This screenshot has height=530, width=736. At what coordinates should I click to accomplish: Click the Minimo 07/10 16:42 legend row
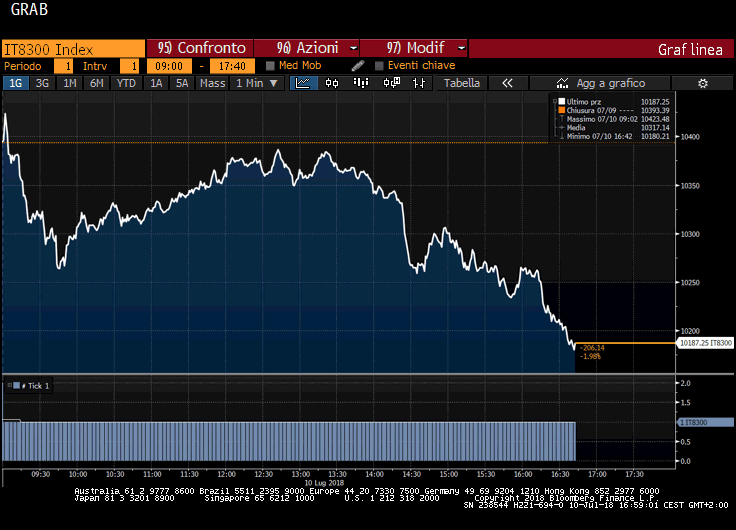(613, 136)
